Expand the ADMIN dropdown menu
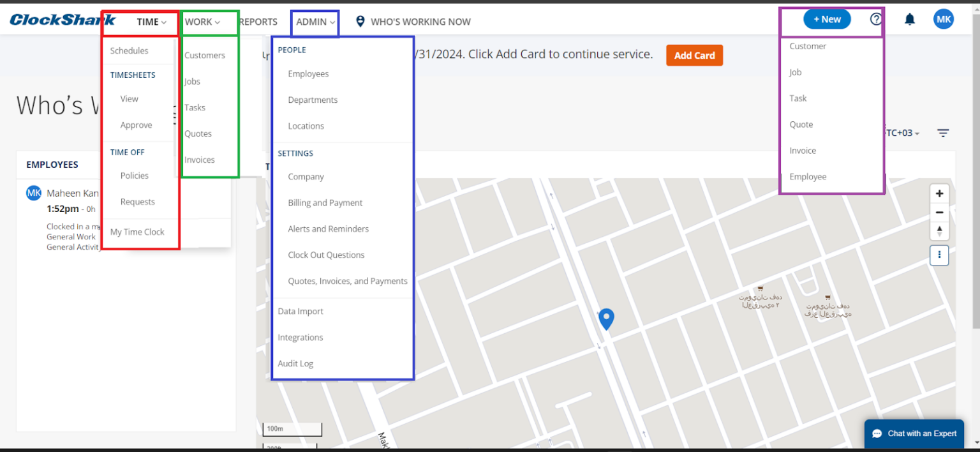This screenshot has width=980, height=452. (x=315, y=22)
